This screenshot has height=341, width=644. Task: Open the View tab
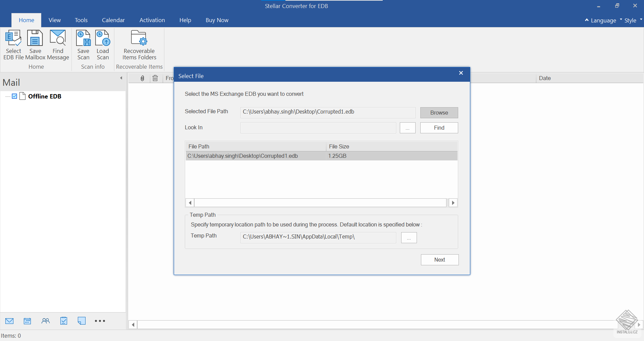tap(55, 20)
